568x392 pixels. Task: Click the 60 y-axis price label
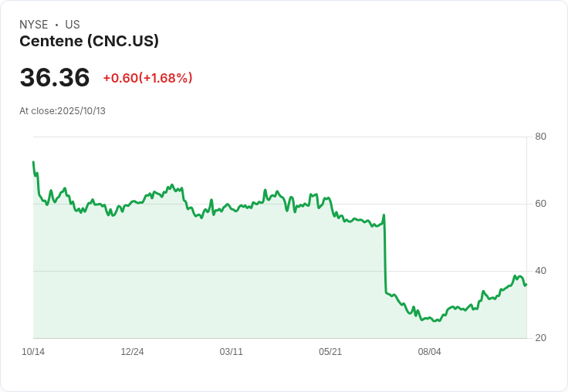point(540,204)
